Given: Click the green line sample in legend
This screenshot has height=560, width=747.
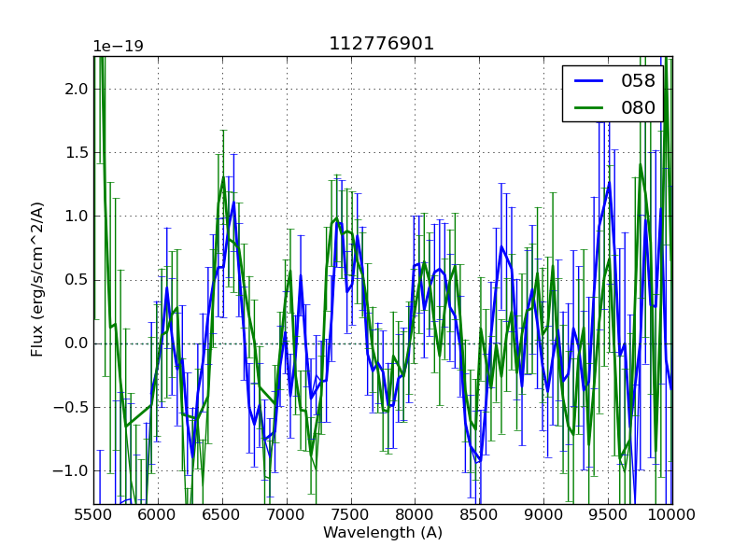Looking at the screenshot, I should click(x=590, y=108).
